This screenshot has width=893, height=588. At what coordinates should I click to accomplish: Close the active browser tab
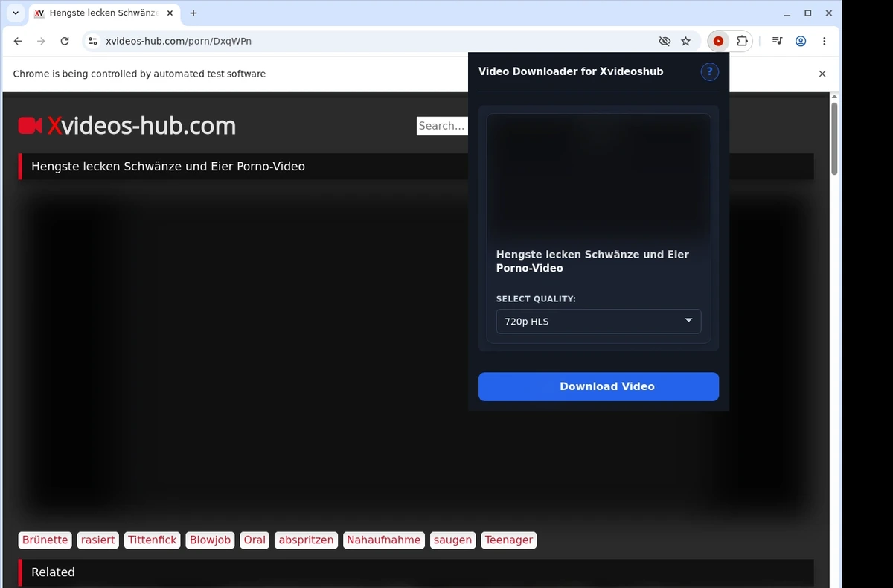pos(170,13)
